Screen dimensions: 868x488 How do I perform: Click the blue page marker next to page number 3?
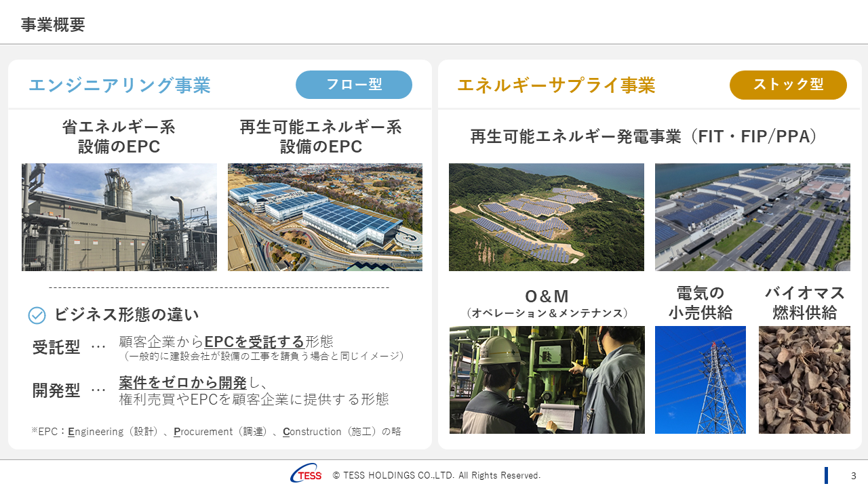(x=828, y=474)
